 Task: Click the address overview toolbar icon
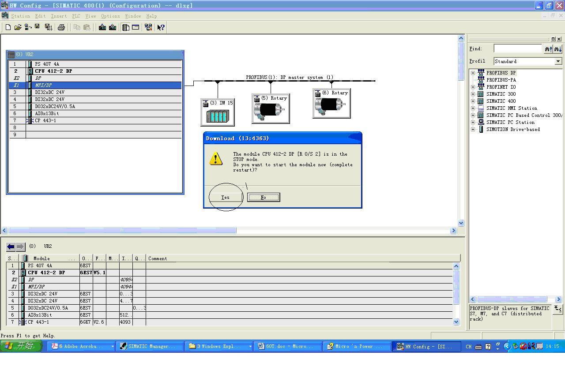[x=136, y=27]
